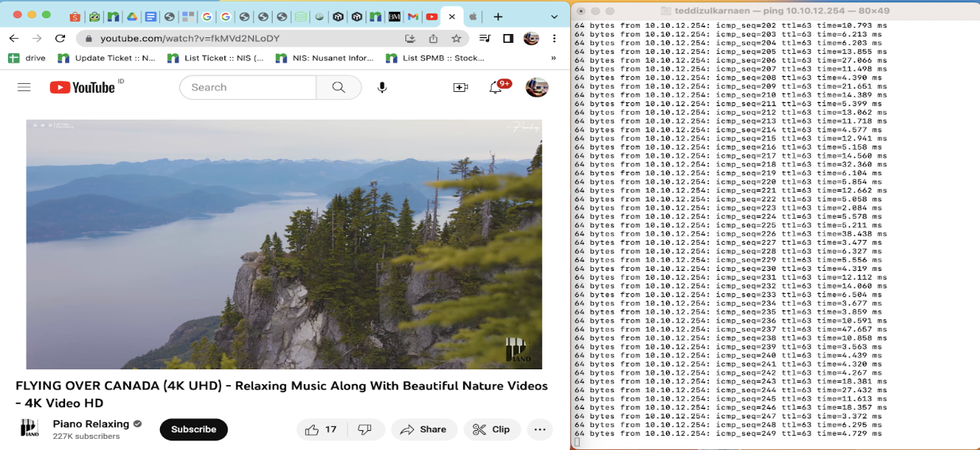
Task: Click the Clip scissors button
Action: click(491, 429)
